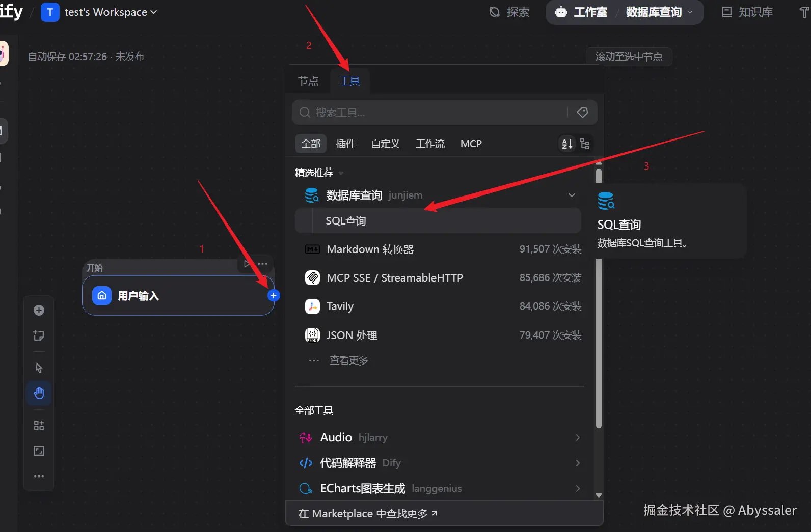
Task: Click the studio robot icon in top bar
Action: [x=561, y=12]
